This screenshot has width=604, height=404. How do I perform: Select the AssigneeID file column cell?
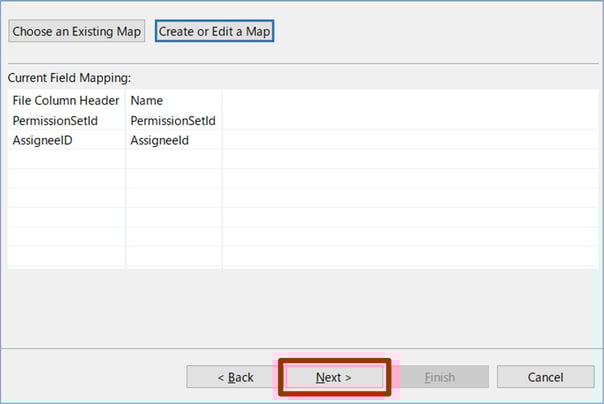pyautogui.click(x=42, y=140)
